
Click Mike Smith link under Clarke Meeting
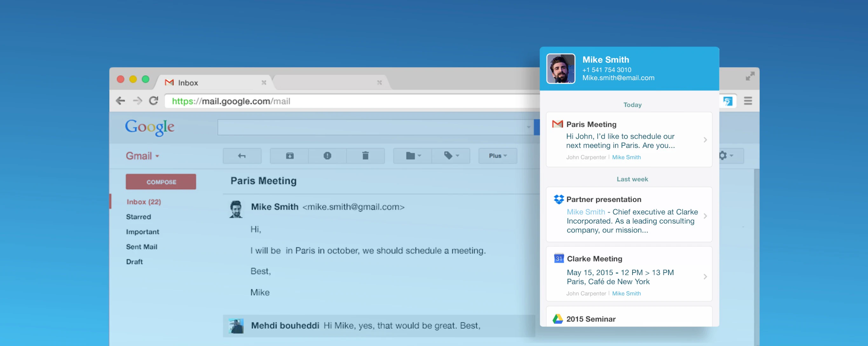[626, 294]
